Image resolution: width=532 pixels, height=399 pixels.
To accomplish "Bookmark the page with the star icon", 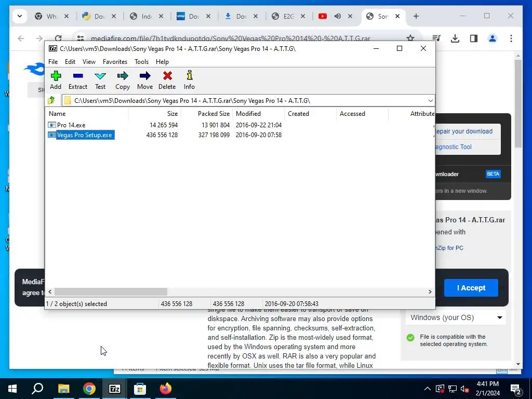I will (410, 38).
